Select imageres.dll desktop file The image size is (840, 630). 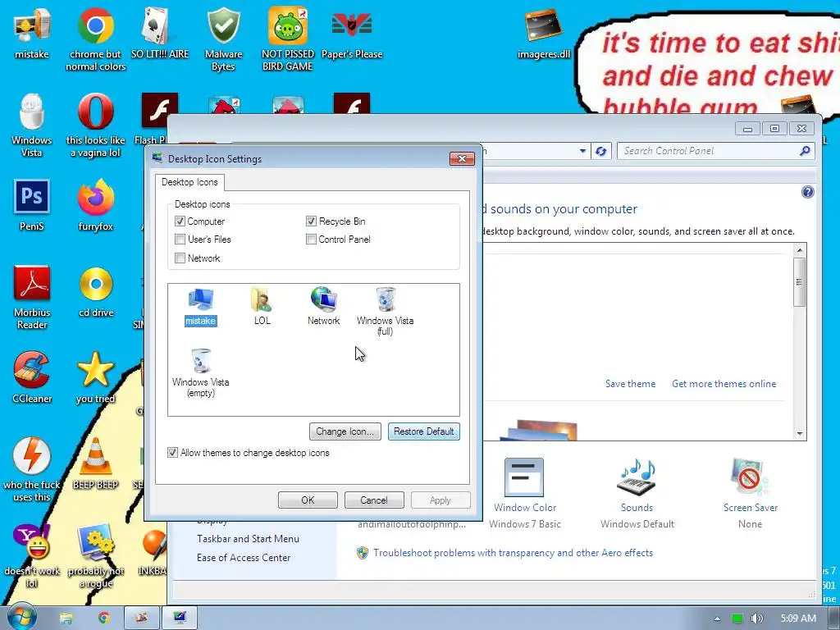click(x=544, y=33)
